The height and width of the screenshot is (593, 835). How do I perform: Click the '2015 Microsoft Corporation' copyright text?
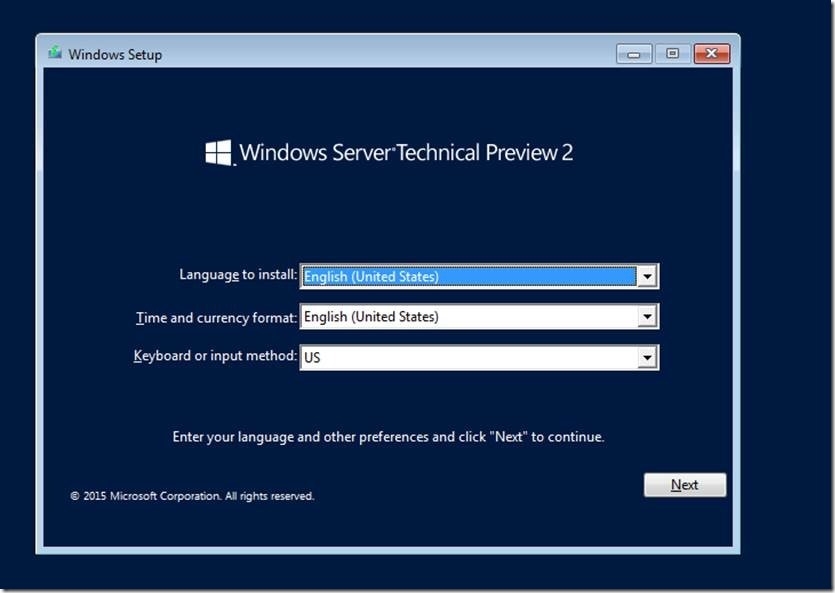(x=192, y=496)
